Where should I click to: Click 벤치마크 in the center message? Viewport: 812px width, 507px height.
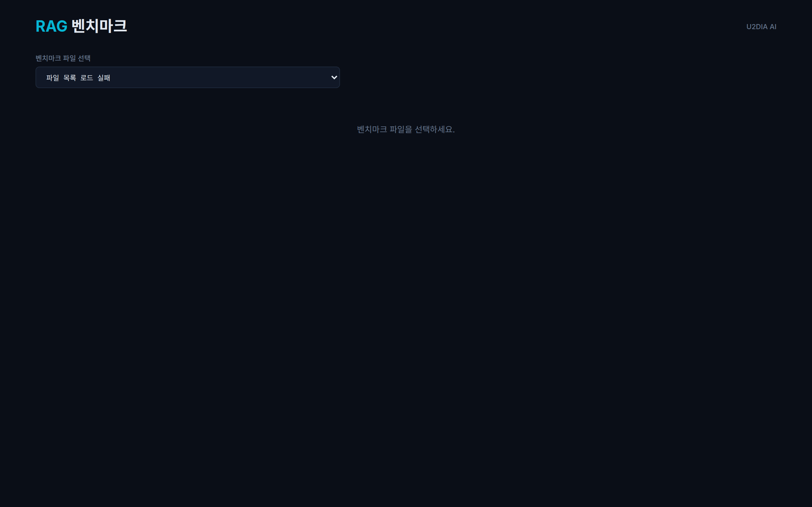tap(372, 129)
